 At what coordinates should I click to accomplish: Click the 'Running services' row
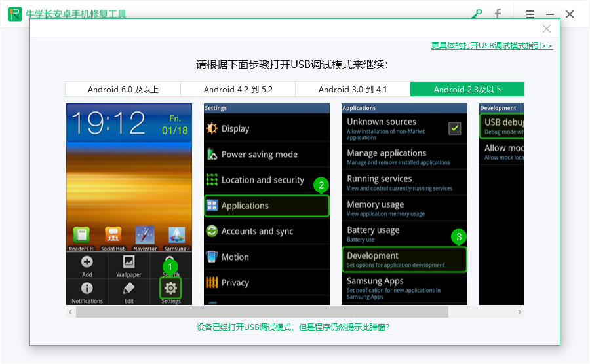pos(404,183)
